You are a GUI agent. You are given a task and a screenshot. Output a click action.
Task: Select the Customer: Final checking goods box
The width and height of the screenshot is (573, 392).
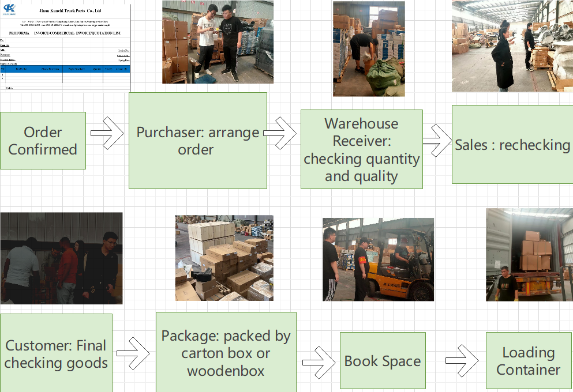(56, 353)
